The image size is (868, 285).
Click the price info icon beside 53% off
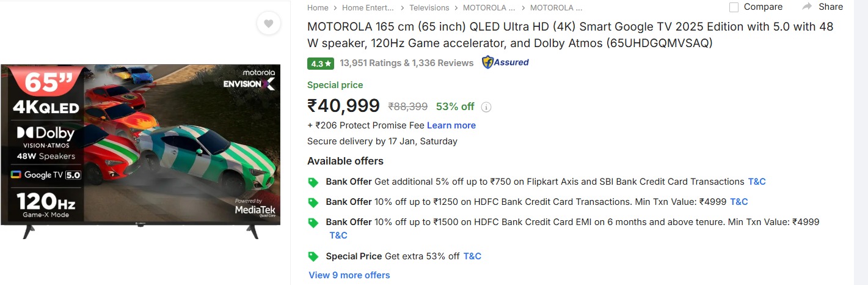[x=486, y=107]
